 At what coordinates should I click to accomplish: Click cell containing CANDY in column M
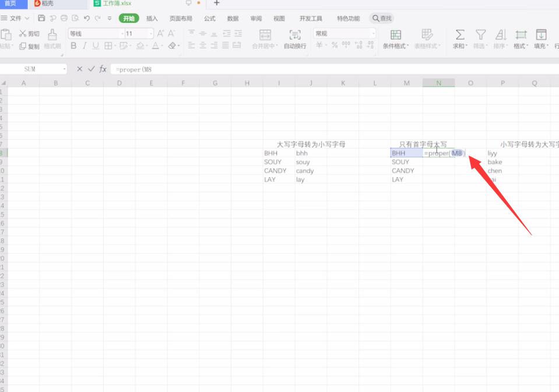click(x=406, y=171)
